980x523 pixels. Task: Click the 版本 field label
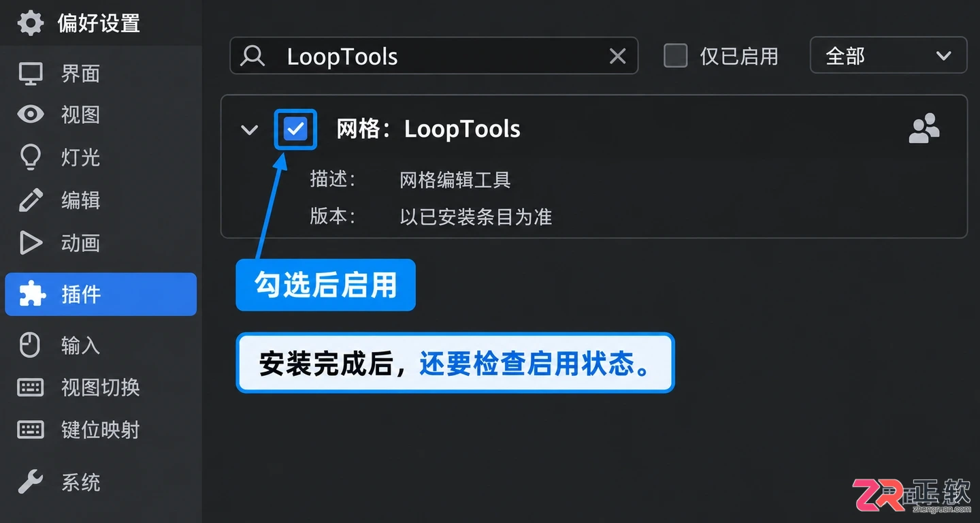click(x=333, y=217)
